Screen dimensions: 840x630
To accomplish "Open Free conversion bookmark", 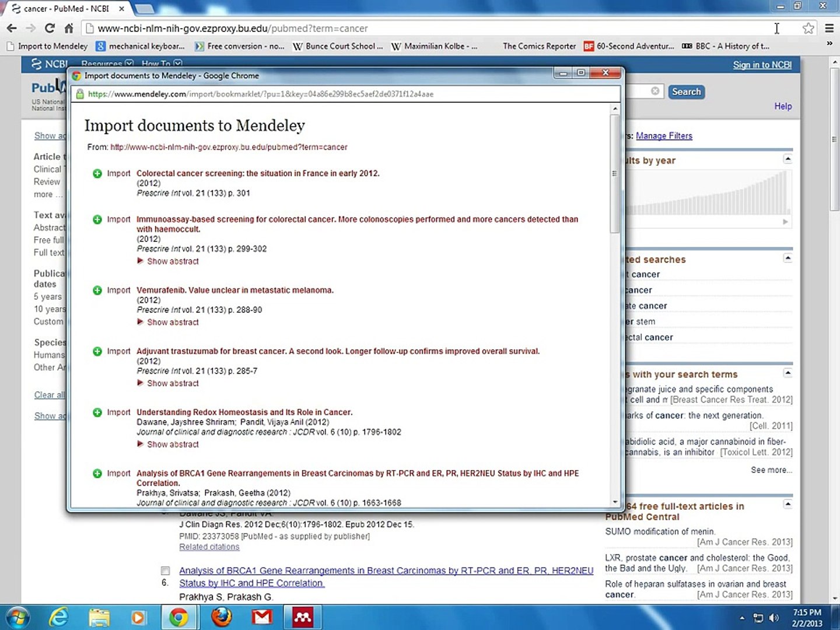I will (x=240, y=46).
